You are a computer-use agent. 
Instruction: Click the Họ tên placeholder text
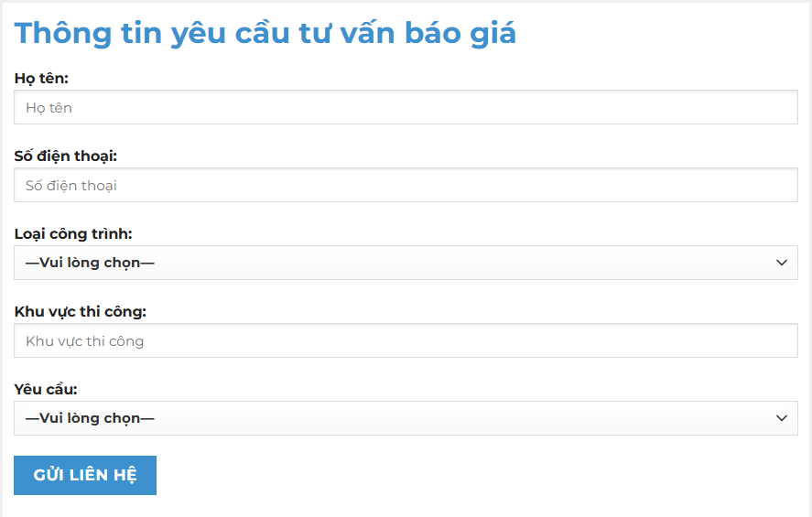coord(49,108)
